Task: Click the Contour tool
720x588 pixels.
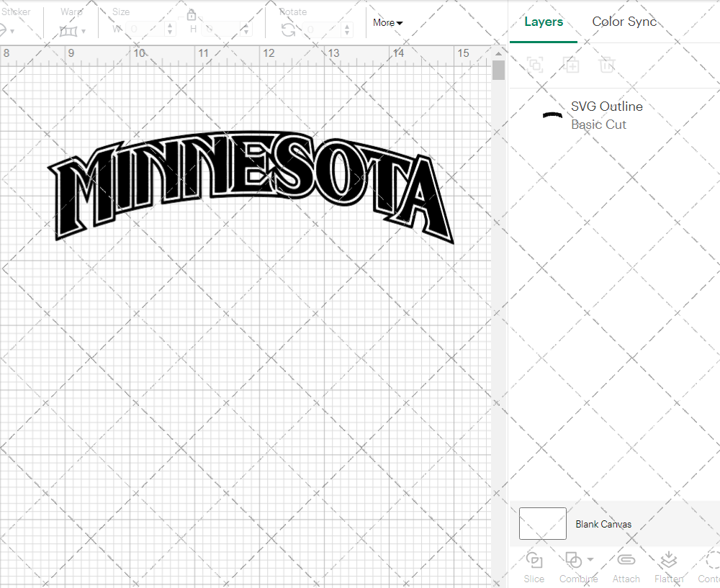Action: (x=709, y=566)
